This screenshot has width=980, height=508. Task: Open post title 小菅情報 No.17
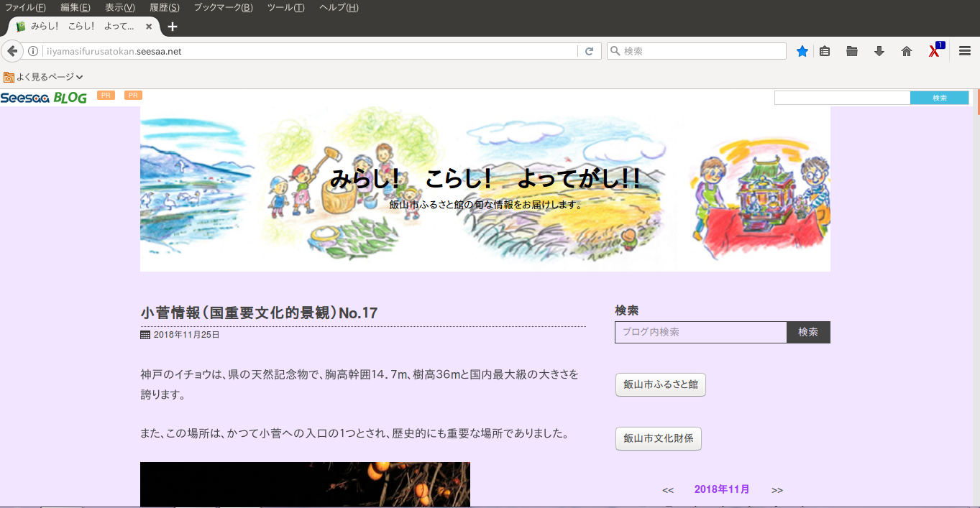click(259, 313)
